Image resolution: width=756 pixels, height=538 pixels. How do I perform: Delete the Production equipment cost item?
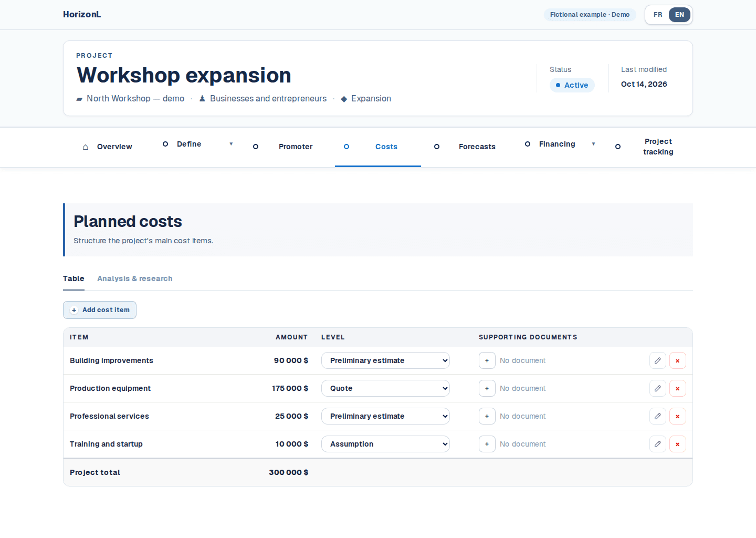point(678,388)
